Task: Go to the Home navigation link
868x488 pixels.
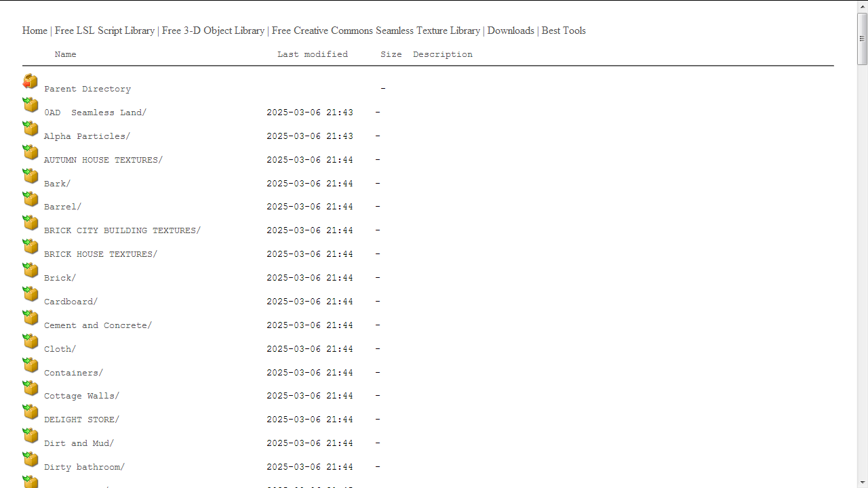Action: pyautogui.click(x=35, y=30)
